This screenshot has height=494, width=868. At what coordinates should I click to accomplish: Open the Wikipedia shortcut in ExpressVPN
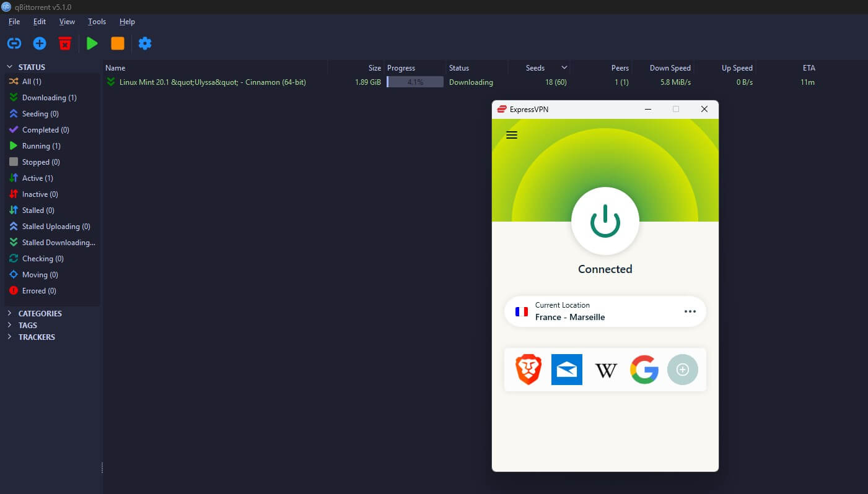point(606,370)
